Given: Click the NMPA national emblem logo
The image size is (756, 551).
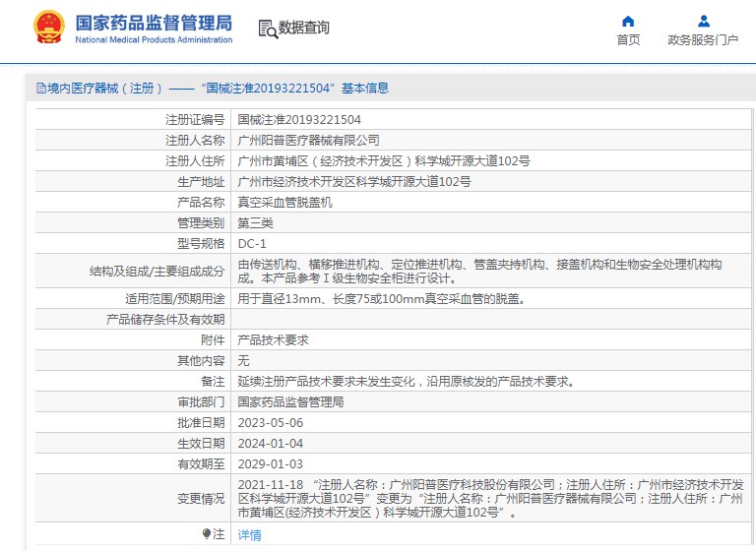Looking at the screenshot, I should 48,27.
